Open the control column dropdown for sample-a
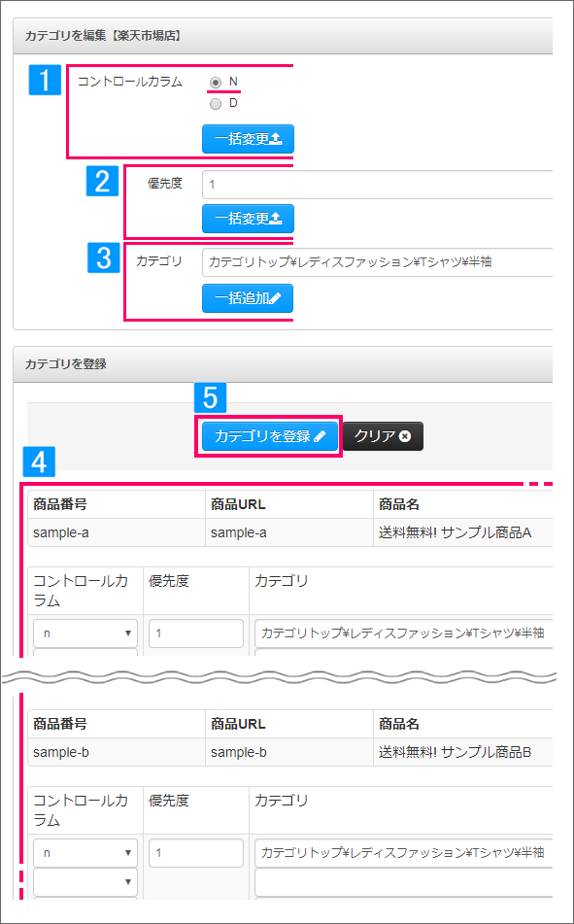 85,633
